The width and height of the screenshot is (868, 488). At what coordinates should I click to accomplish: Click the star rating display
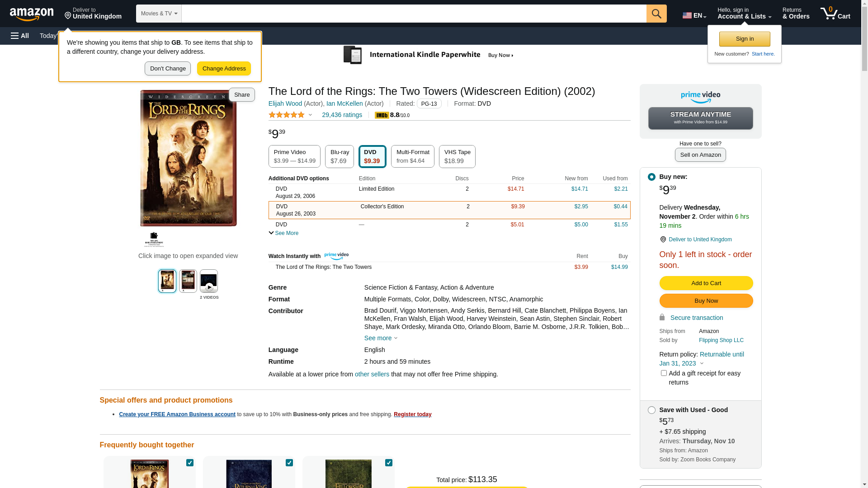click(x=287, y=115)
